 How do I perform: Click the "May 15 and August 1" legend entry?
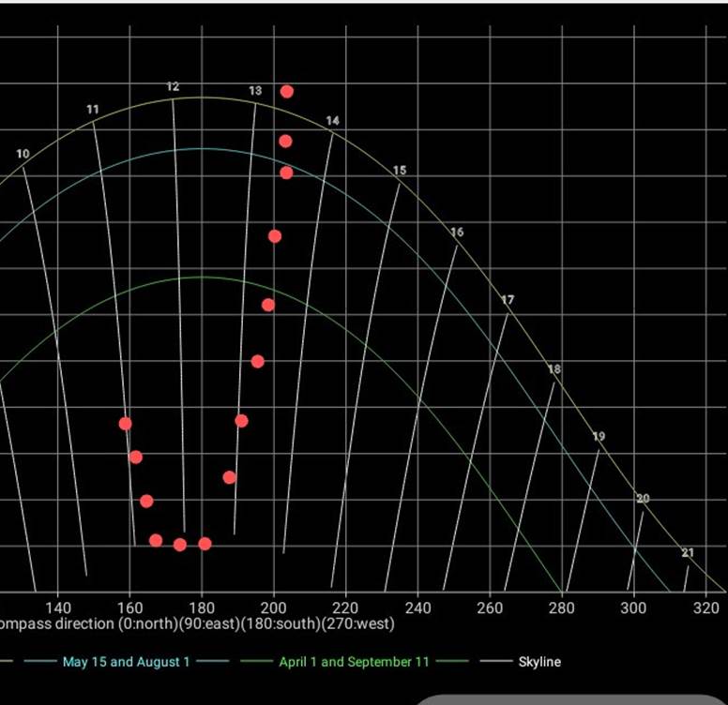tap(126, 662)
